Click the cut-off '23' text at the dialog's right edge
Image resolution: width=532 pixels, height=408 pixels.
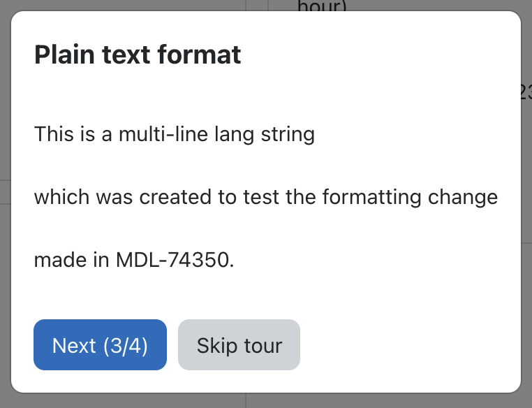(526, 92)
